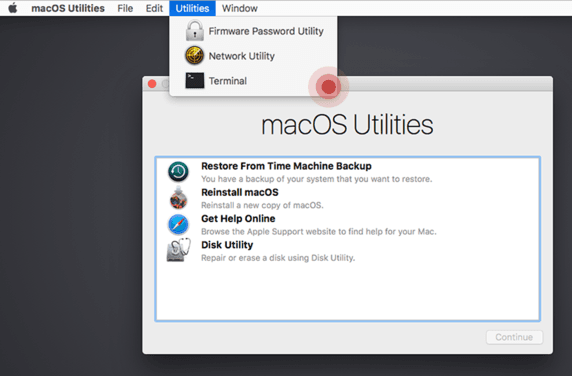Click the Time Machine clock icon
The width and height of the screenshot is (572, 376).
pos(178,171)
